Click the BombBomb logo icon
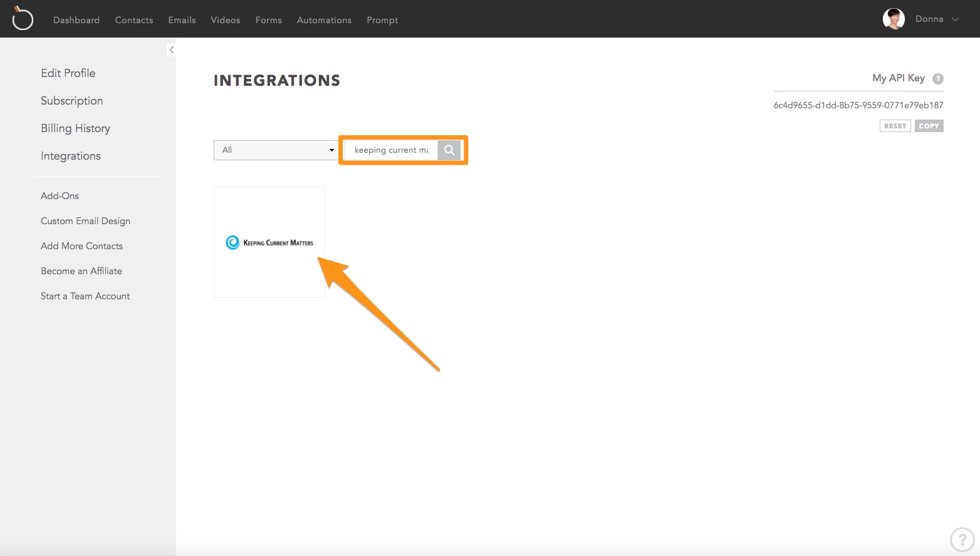980x556 pixels. tap(23, 18)
